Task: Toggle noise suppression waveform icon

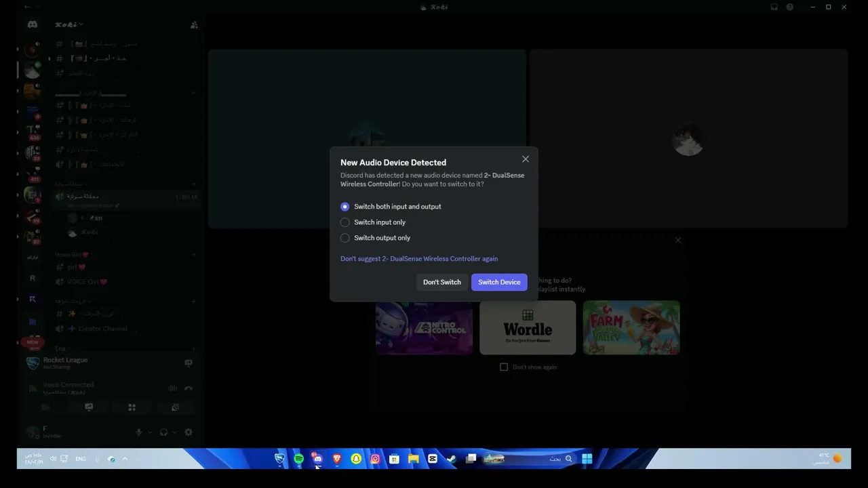Action: [172, 388]
